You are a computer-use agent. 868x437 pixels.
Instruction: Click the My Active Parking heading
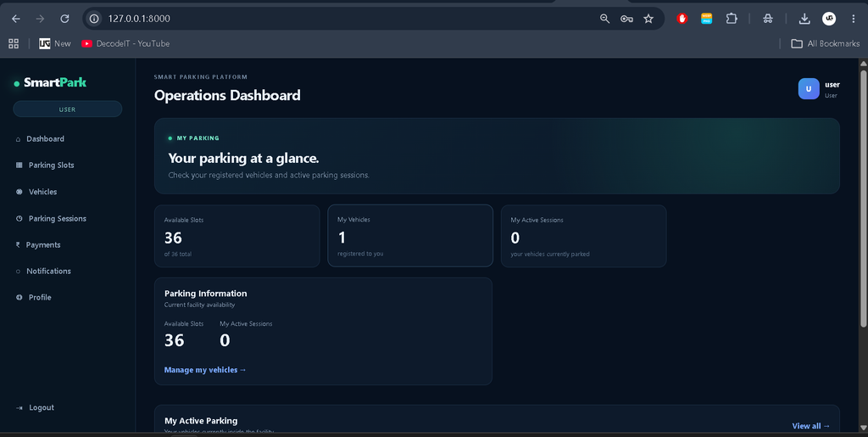click(201, 421)
